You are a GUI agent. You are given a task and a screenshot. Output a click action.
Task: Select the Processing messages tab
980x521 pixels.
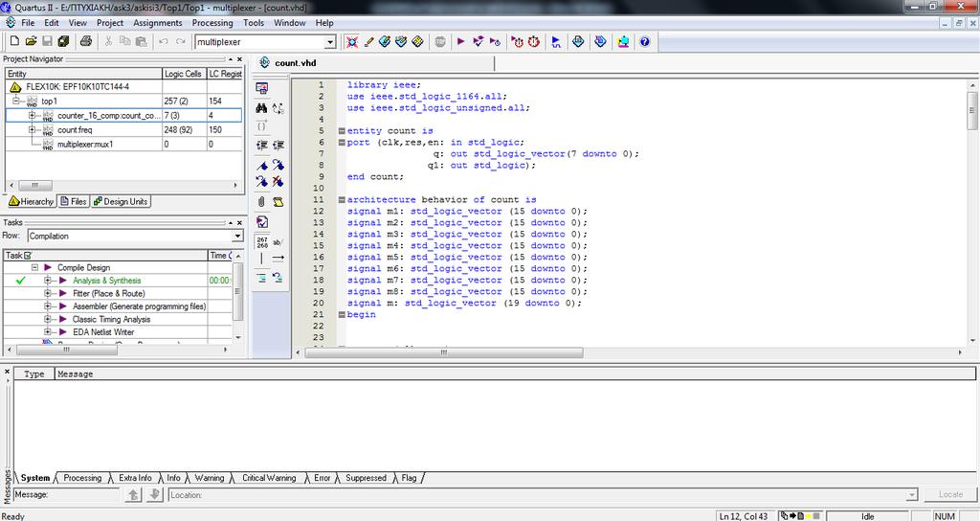[x=82, y=478]
